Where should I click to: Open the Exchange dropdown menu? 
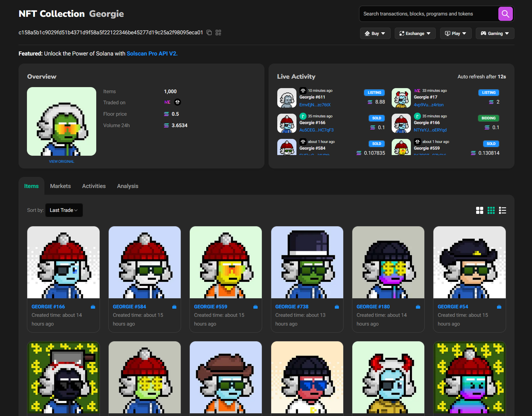coord(415,33)
